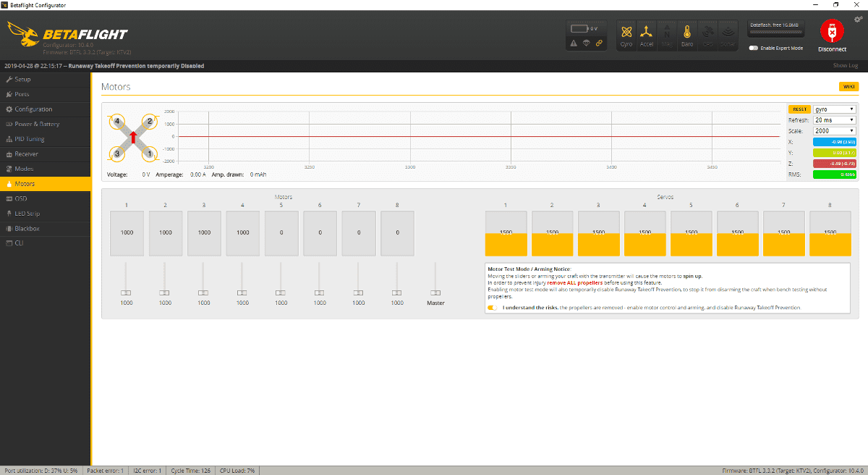
Task: Click the Accel sensor status icon
Action: (x=647, y=35)
